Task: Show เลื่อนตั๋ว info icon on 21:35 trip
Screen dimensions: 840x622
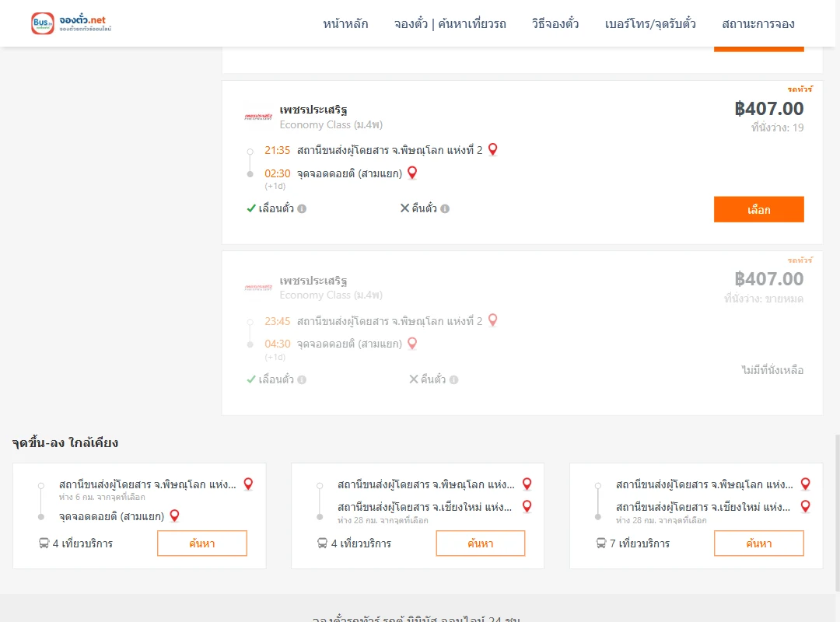Action: [302, 209]
